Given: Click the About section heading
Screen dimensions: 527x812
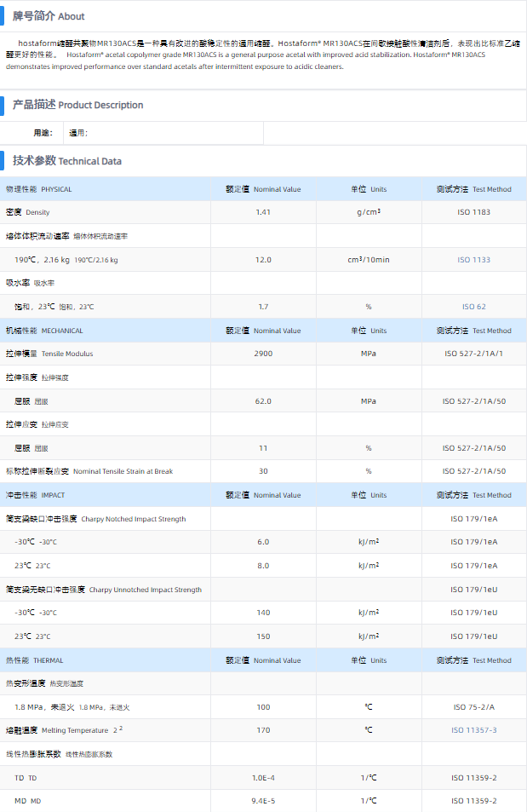Looking at the screenshot, I should pos(49,16).
